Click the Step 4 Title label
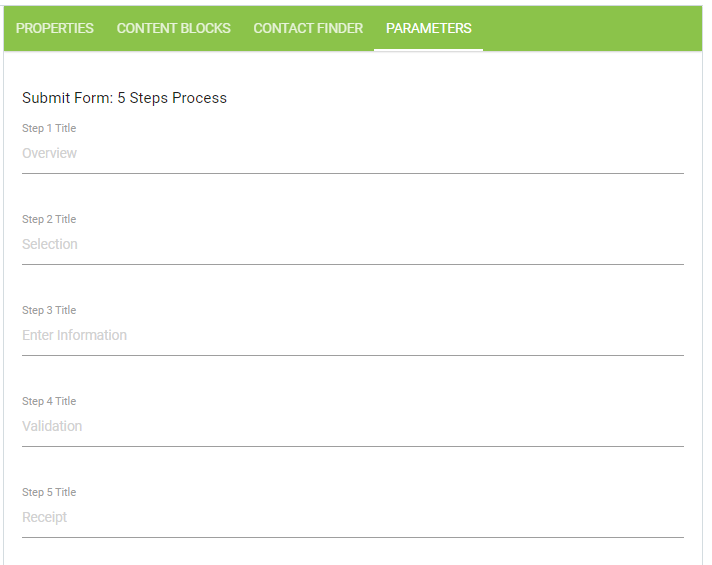This screenshot has height=565, width=712. 49,402
